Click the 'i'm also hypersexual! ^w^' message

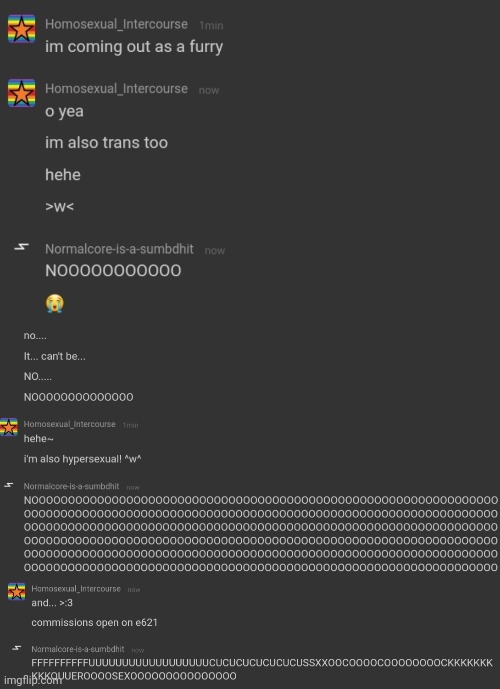(x=83, y=459)
